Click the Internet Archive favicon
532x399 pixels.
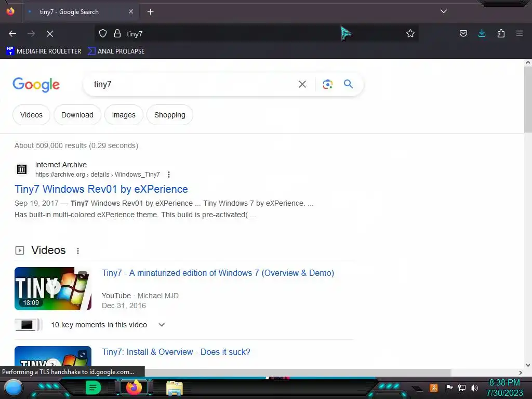[22, 169]
